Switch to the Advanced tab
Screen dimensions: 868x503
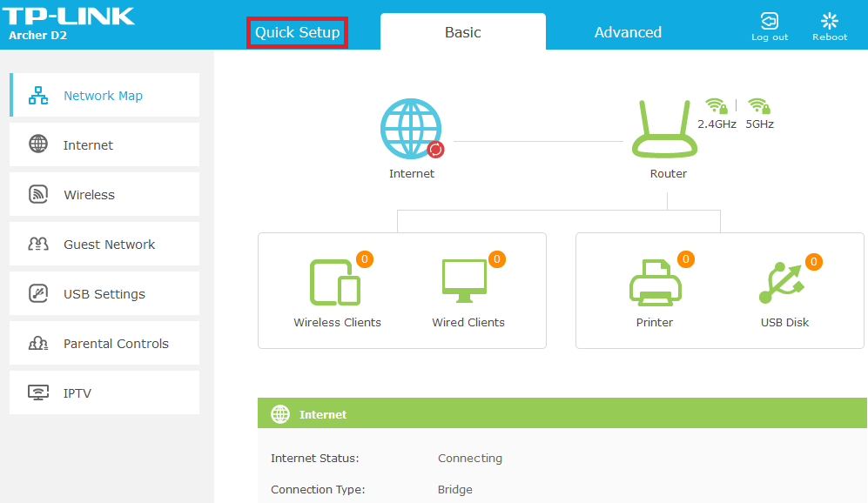click(x=627, y=31)
